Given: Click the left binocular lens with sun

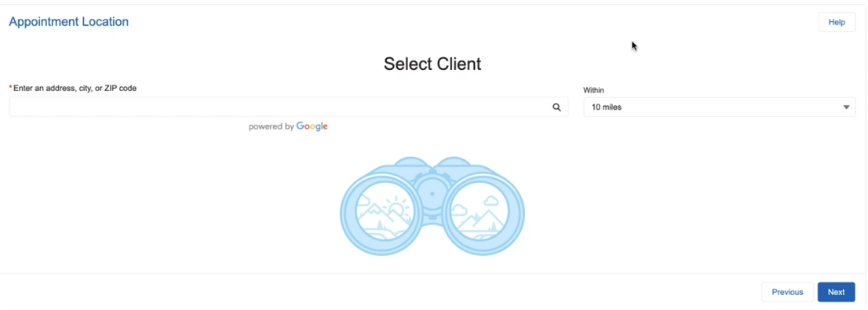Looking at the screenshot, I should click(385, 211).
